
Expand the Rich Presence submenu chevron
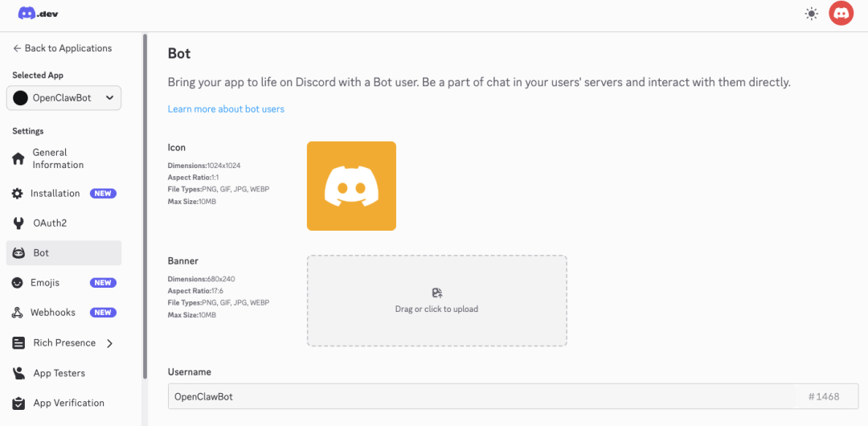[x=109, y=343]
